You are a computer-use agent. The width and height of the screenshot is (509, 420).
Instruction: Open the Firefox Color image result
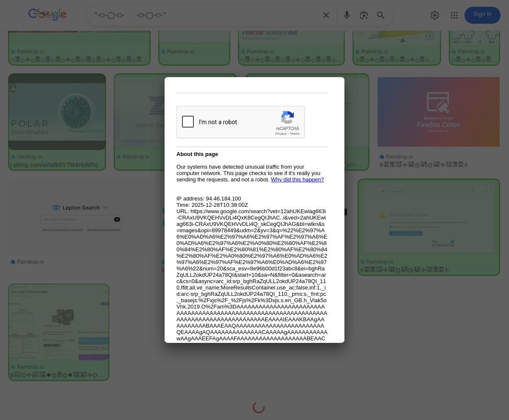click(x=438, y=112)
